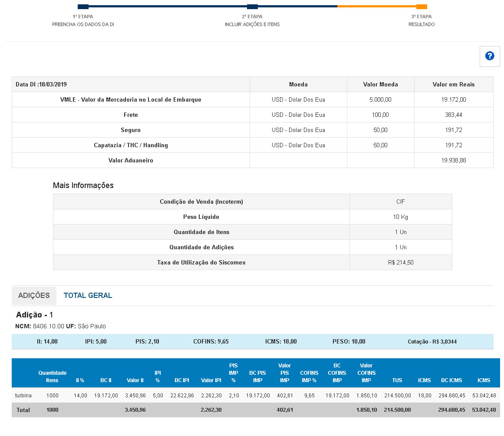Click the BC II column header

[106, 380]
